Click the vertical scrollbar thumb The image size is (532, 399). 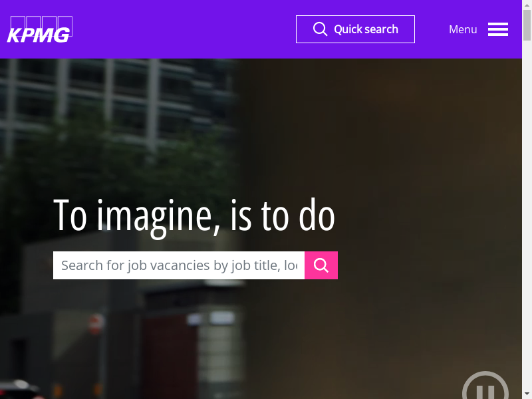[x=527, y=23]
